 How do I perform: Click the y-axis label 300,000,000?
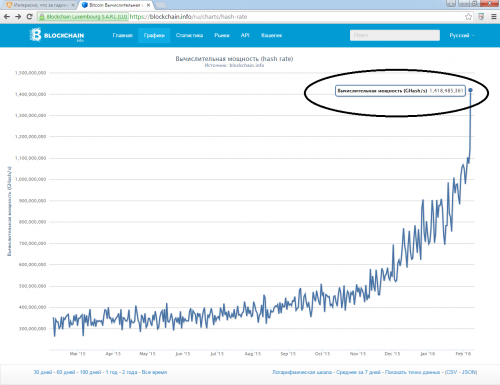click(32, 329)
